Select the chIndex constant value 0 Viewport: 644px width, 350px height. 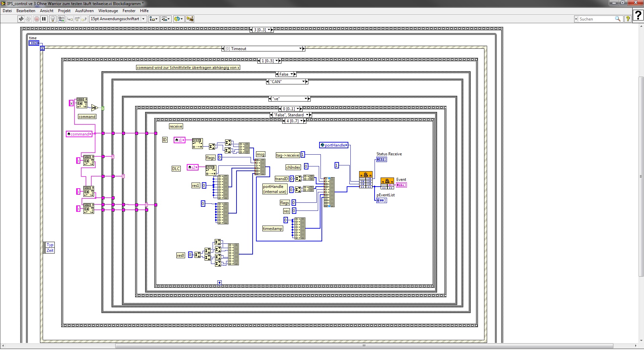point(306,166)
